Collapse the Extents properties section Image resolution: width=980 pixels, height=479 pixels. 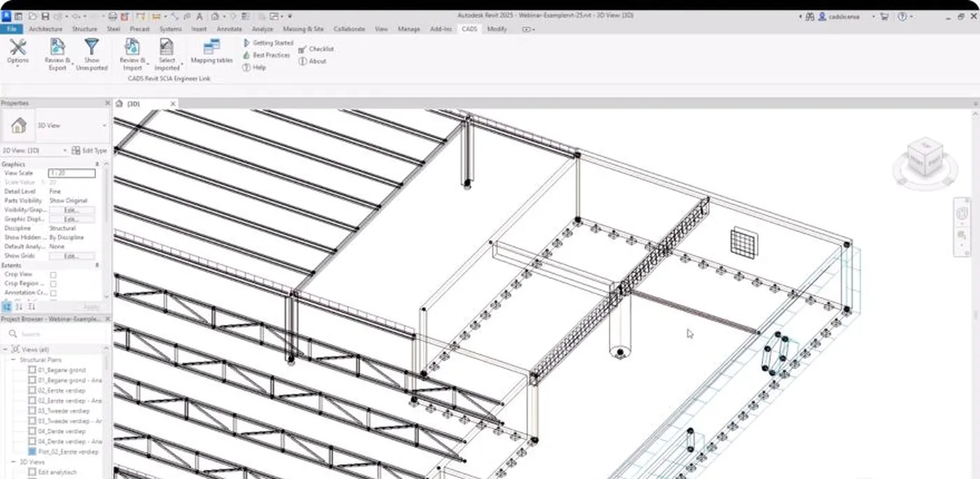[x=97, y=265]
